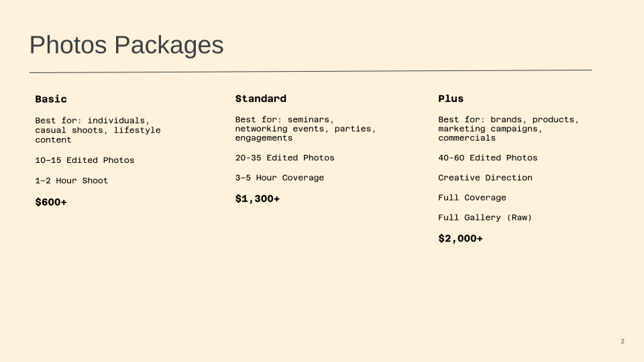
Task: Click the slide number 2
Action: coord(622,342)
